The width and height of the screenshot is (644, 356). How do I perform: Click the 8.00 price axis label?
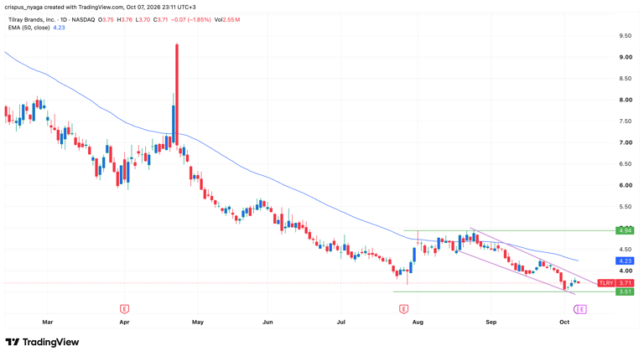click(x=626, y=100)
